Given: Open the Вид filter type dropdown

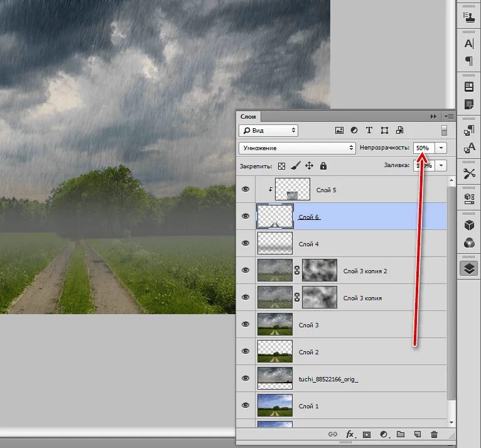Looking at the screenshot, I should coord(268,131).
